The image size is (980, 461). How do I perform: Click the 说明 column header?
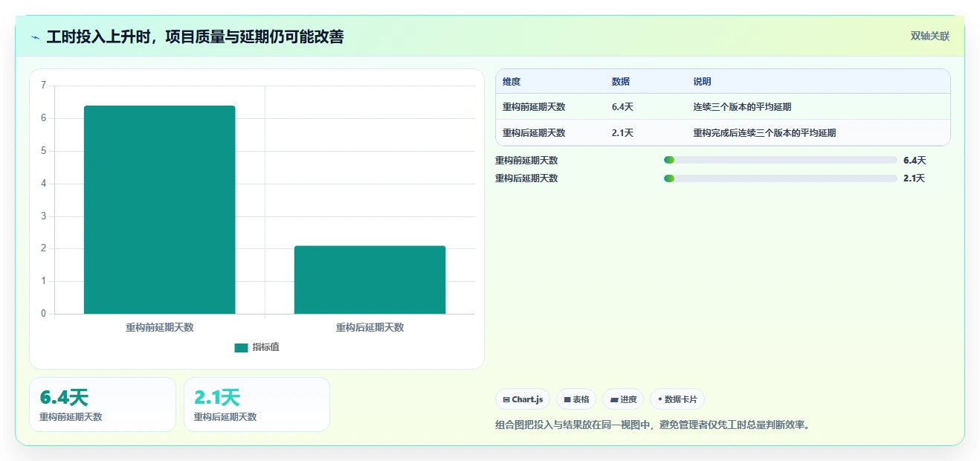[703, 82]
